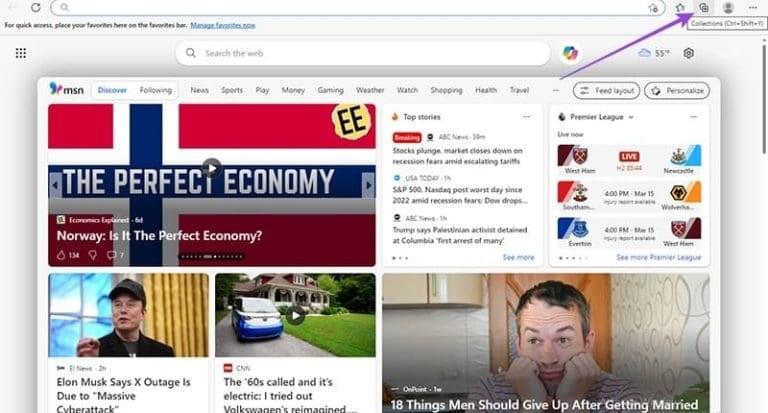Add this page to favorites icon
Image resolution: width=768 pixels, height=413 pixels.
[653, 8]
